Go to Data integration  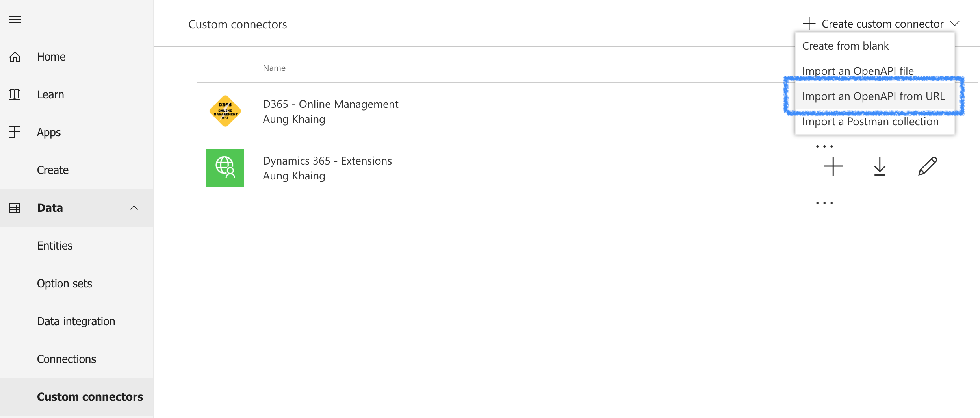tap(76, 321)
